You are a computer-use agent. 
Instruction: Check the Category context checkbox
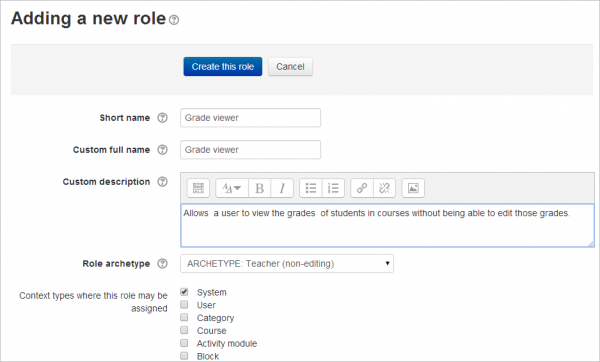tap(184, 317)
